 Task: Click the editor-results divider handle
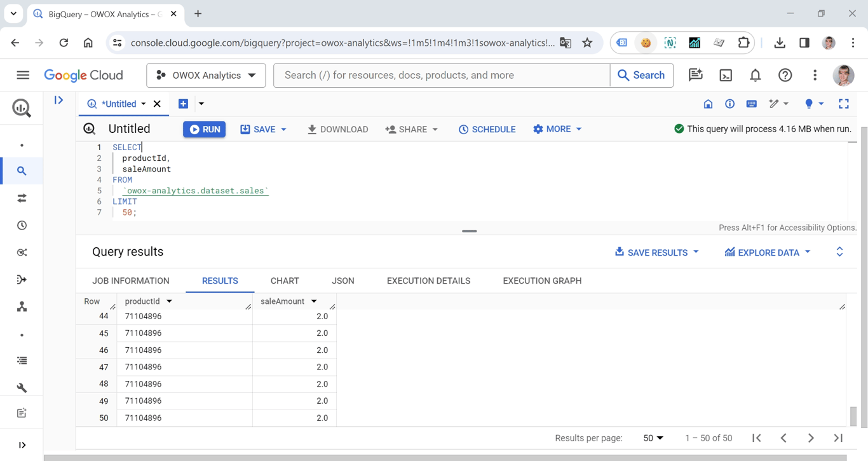point(470,231)
